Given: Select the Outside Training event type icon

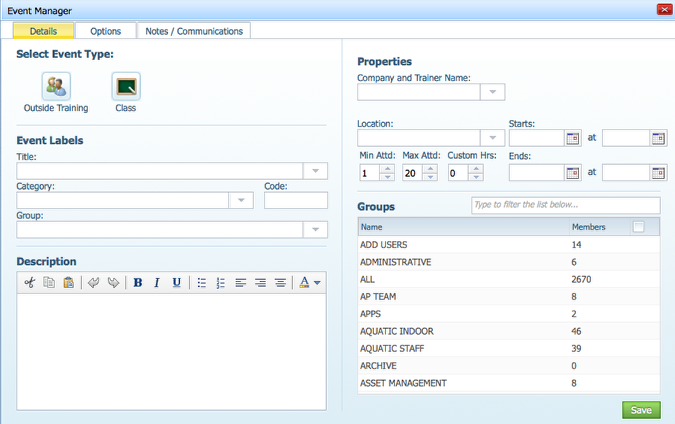Looking at the screenshot, I should 56,86.
